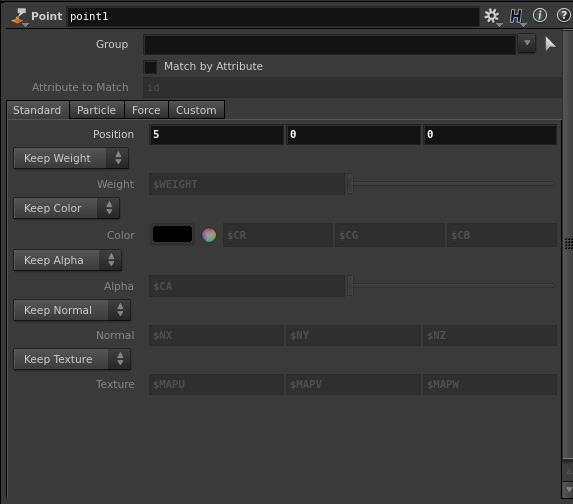Click the Position X field showing 5
Screen dimensions: 573x504
(216, 134)
